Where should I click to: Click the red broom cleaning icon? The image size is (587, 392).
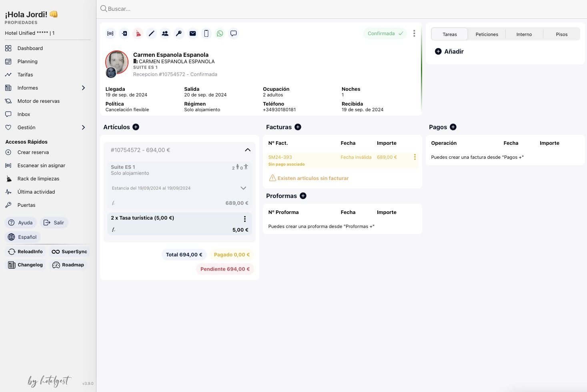[138, 34]
